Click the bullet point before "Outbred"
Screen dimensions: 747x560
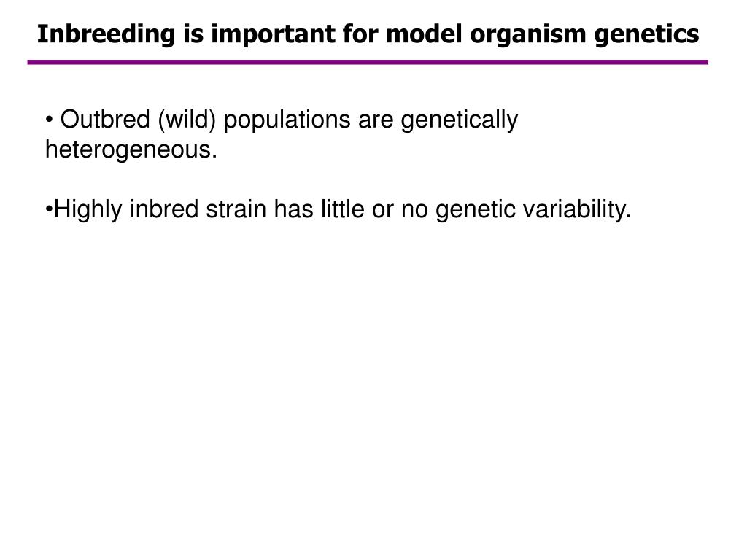coord(49,120)
